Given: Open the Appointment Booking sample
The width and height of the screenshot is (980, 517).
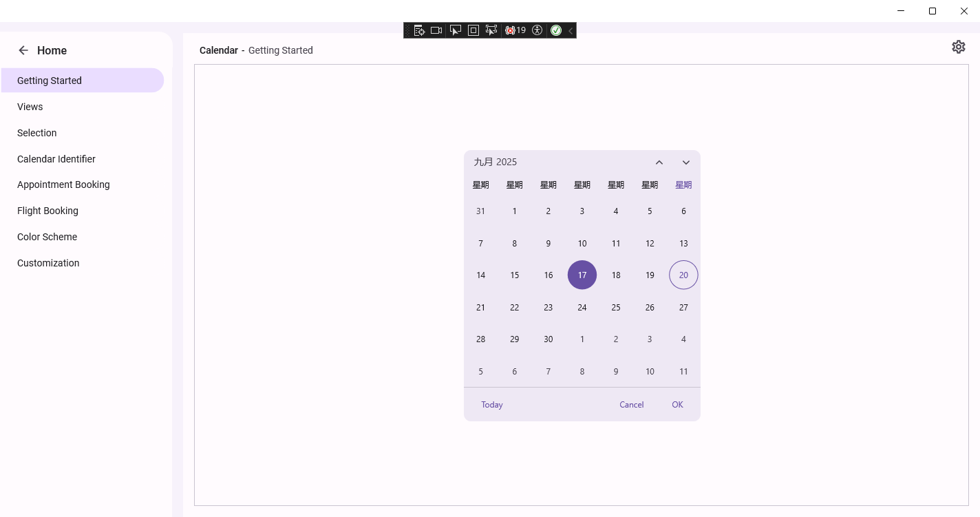Looking at the screenshot, I should click(x=83, y=184).
